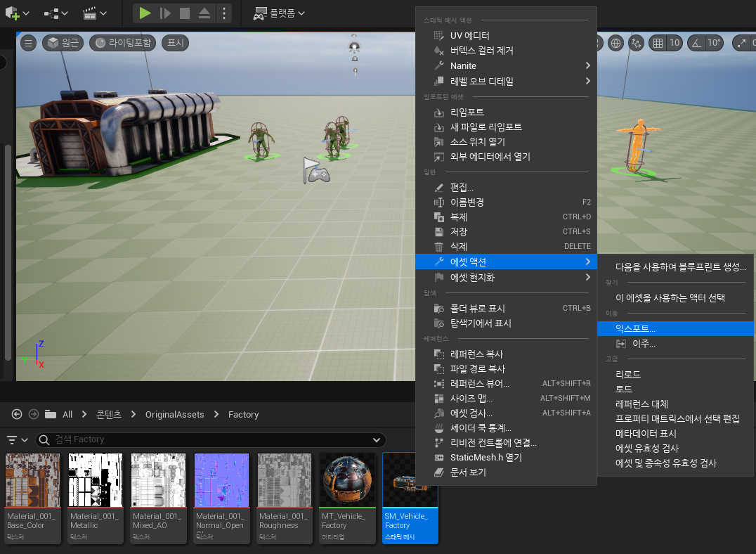Image resolution: width=756 pixels, height=554 pixels.
Task: Click 리임포트 in context menu
Action: click(507, 112)
